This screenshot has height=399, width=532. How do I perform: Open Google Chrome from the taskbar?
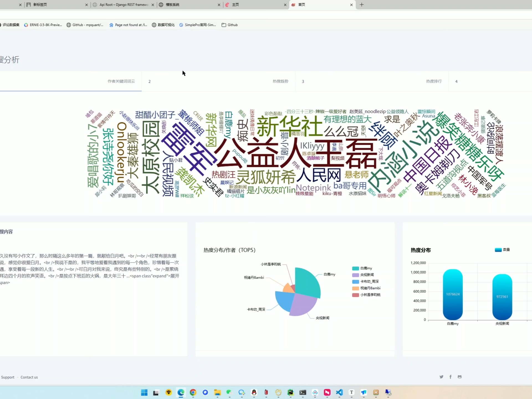click(193, 392)
